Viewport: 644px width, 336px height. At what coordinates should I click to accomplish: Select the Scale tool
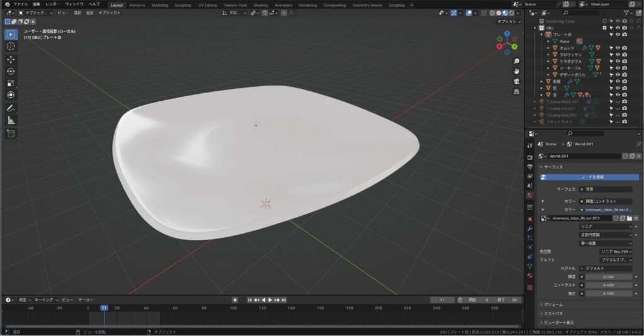[x=11, y=84]
